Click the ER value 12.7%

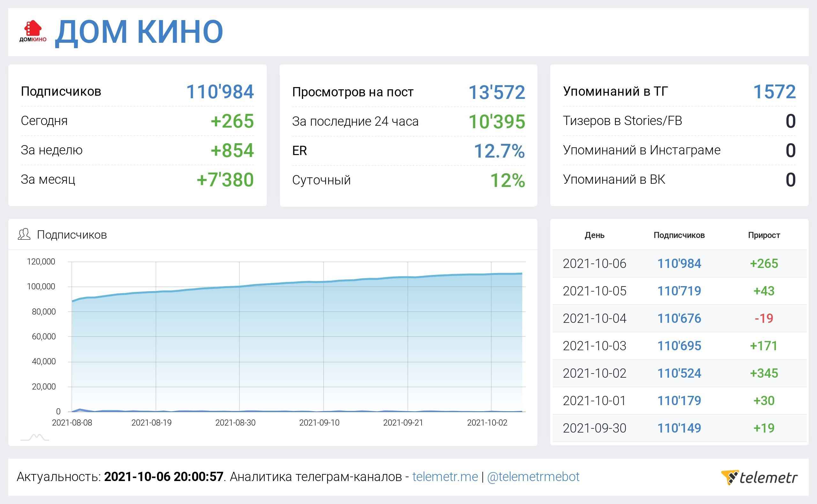(x=499, y=151)
